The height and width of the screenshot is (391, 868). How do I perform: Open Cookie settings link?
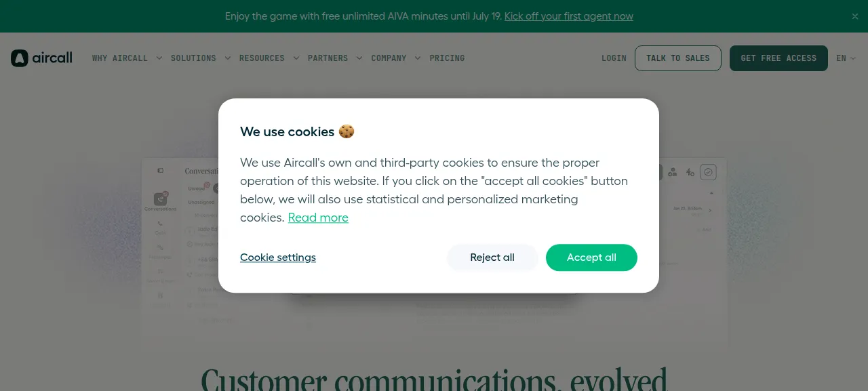(278, 258)
